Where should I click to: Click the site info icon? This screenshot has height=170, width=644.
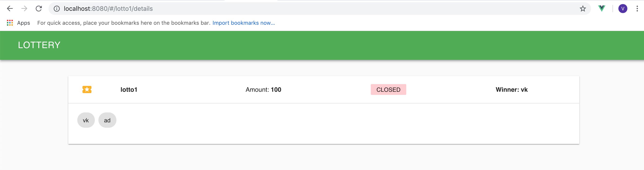click(x=57, y=9)
